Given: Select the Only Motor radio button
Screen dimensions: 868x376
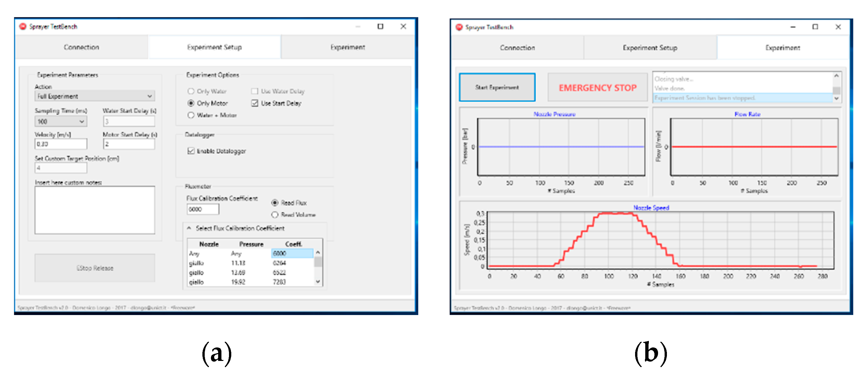Looking at the screenshot, I should [x=191, y=103].
